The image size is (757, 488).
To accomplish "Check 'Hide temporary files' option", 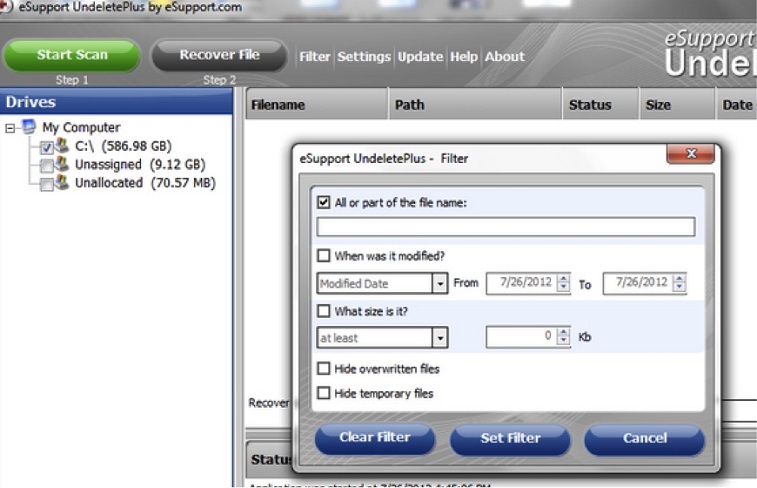I will click(x=323, y=393).
